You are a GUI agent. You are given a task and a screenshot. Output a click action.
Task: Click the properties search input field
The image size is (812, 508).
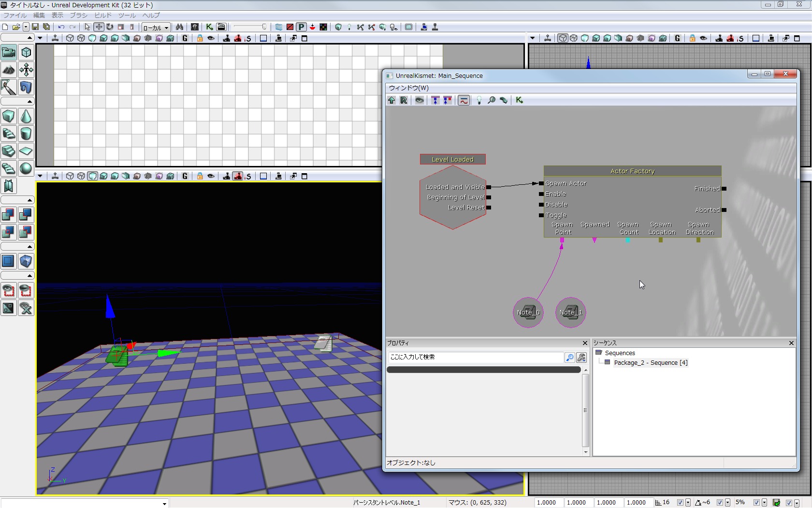point(476,357)
